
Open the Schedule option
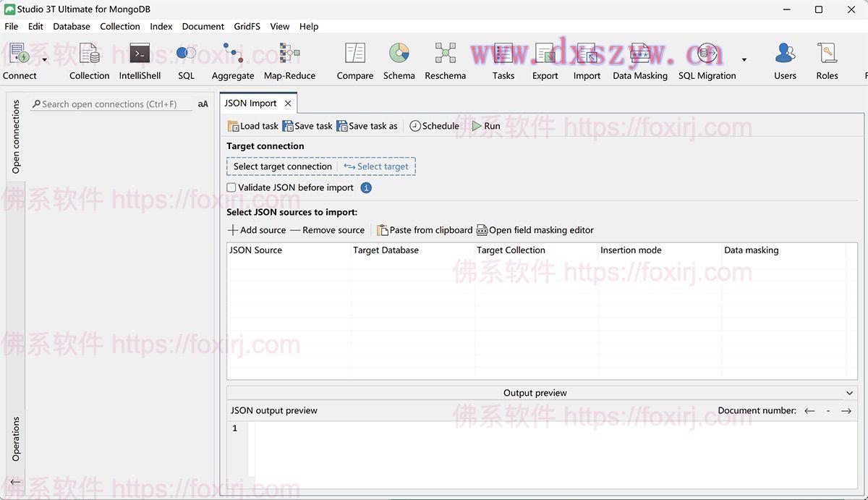(434, 126)
